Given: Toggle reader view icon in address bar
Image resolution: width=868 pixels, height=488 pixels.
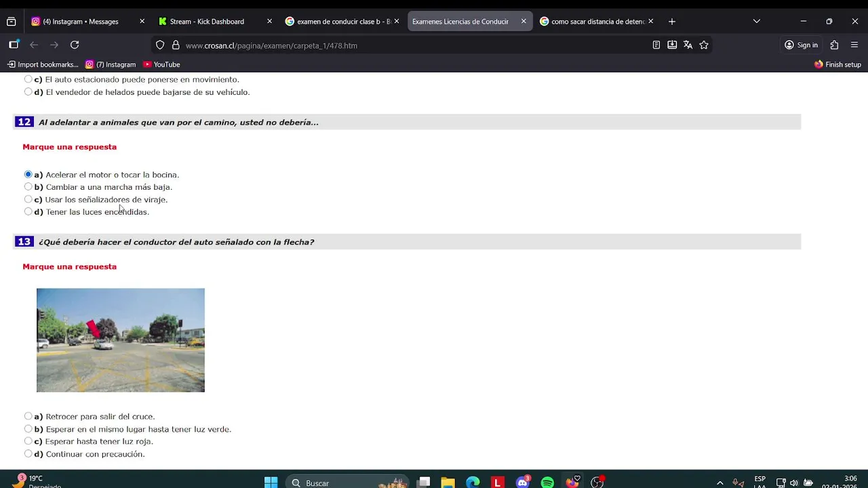Looking at the screenshot, I should tap(656, 45).
